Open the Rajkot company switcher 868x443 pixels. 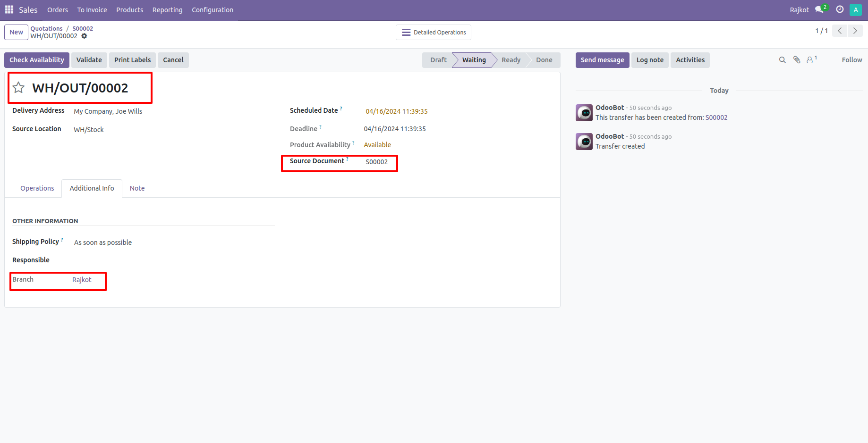(x=799, y=9)
